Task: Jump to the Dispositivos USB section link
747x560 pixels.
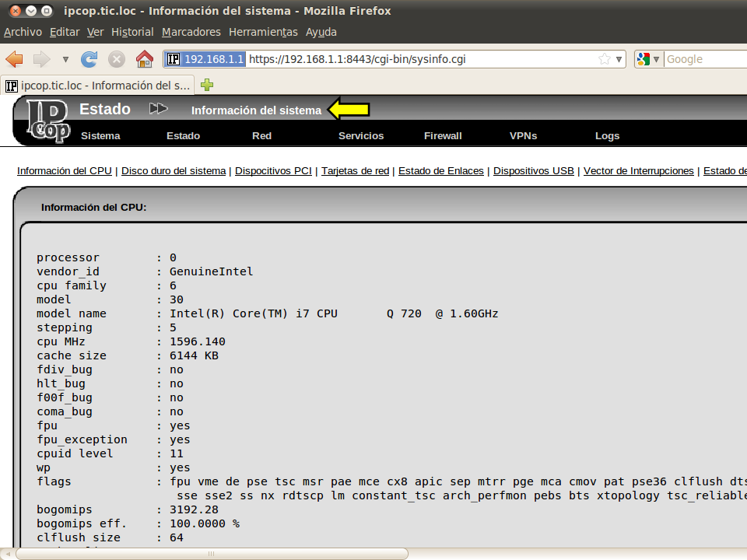Action: coord(533,171)
